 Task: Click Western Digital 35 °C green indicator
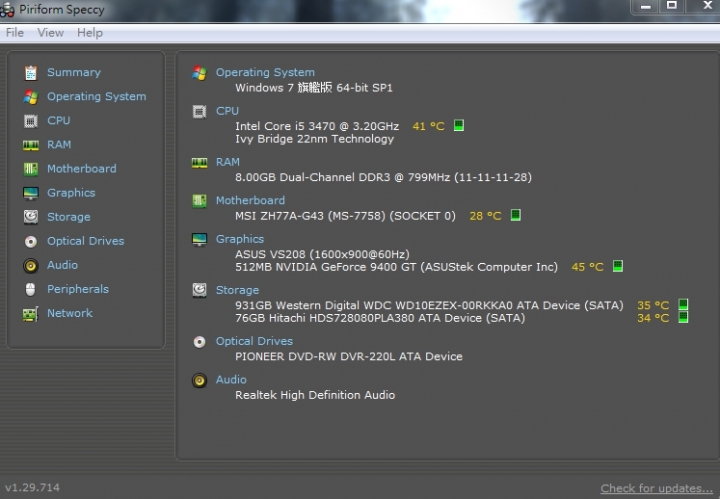683,304
